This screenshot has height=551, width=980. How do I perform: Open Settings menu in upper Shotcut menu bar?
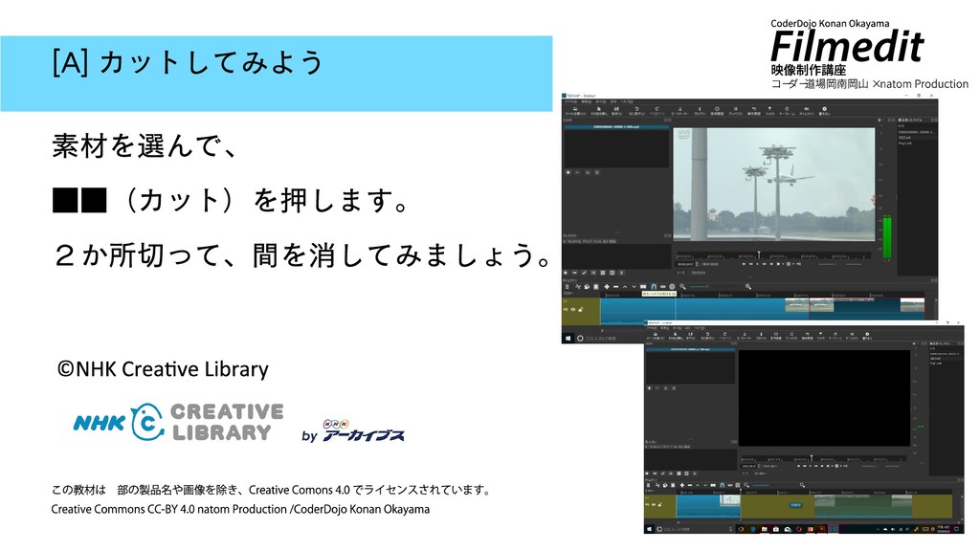tap(613, 101)
